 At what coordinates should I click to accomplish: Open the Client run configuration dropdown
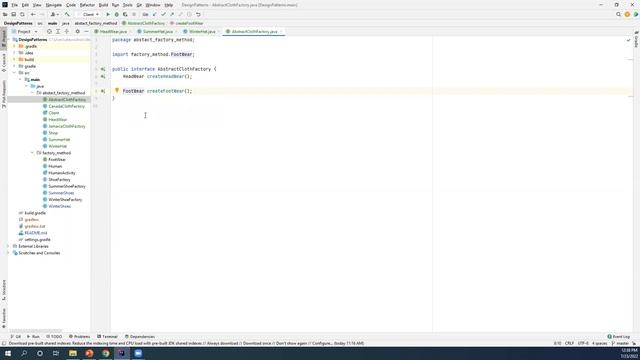click(x=89, y=14)
